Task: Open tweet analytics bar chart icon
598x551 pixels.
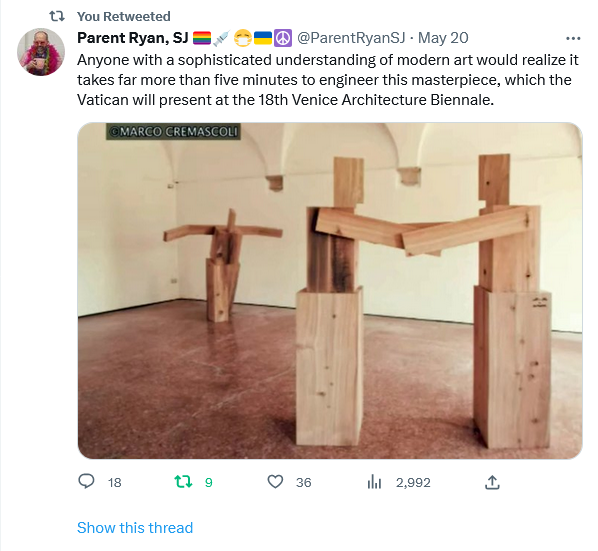Action: pyautogui.click(x=374, y=482)
